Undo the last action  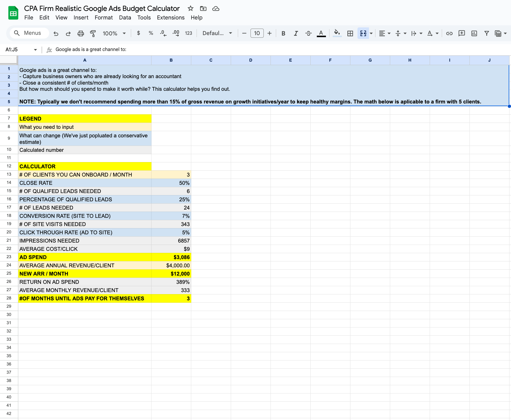tap(56, 33)
